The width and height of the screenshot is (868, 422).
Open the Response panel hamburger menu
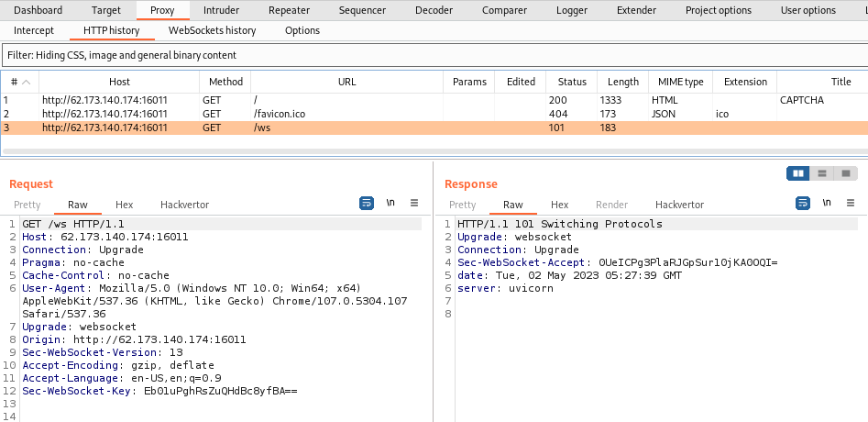click(x=850, y=204)
